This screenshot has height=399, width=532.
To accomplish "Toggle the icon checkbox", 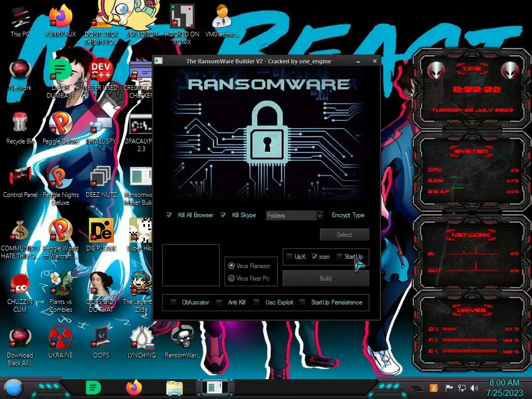I will click(314, 257).
